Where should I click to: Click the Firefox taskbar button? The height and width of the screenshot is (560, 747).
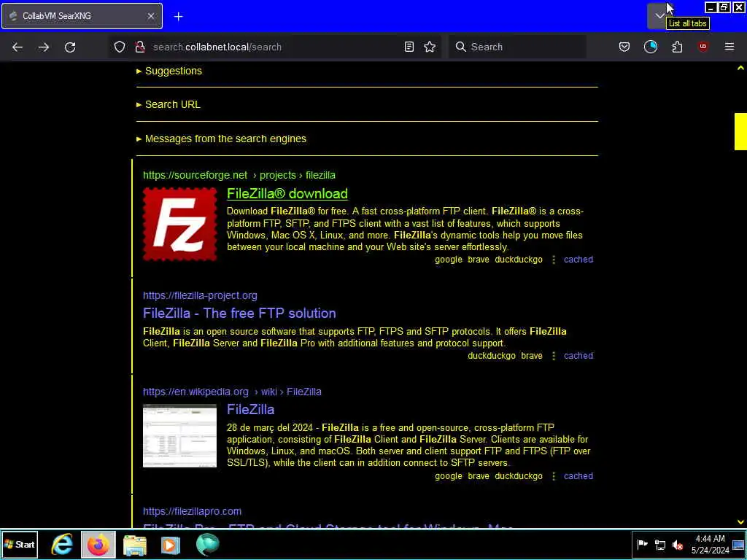click(x=98, y=545)
